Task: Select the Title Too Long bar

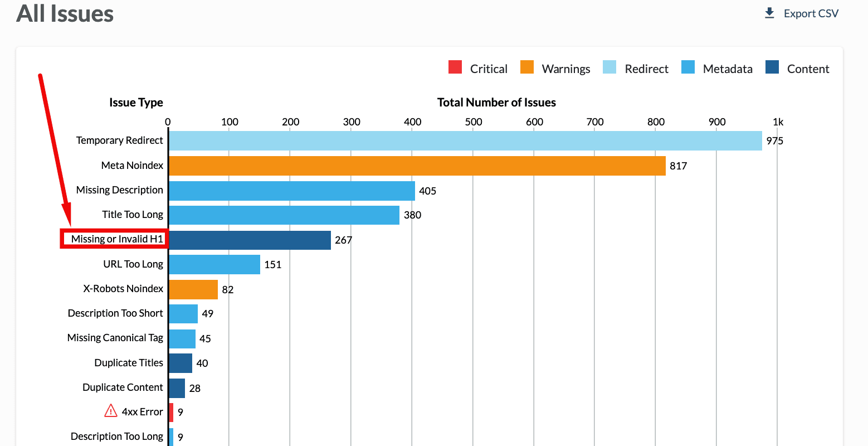Action: point(284,215)
